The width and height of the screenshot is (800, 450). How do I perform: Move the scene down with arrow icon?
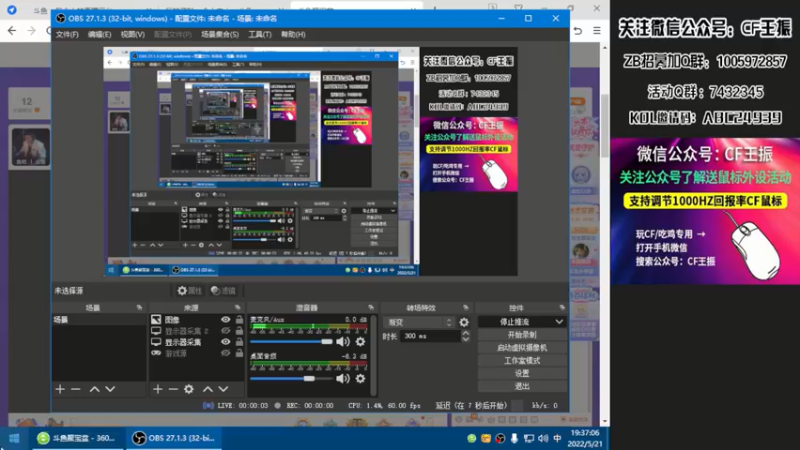[x=110, y=389]
